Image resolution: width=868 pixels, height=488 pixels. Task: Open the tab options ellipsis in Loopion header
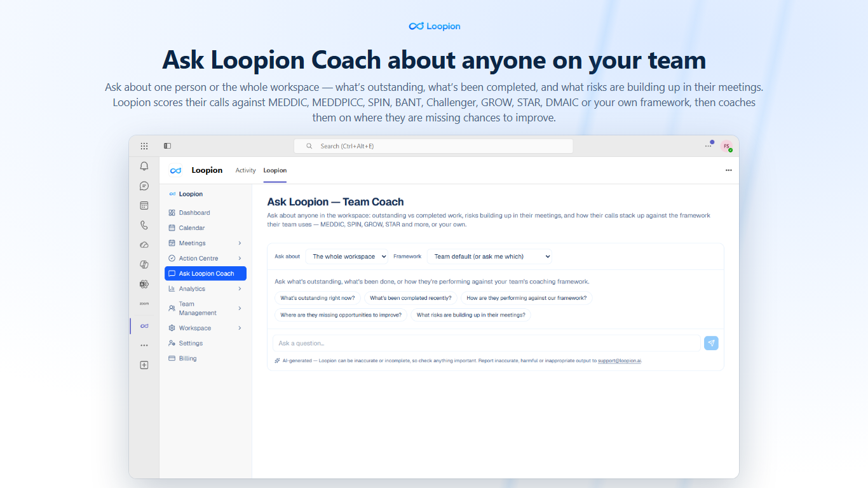[x=729, y=170]
